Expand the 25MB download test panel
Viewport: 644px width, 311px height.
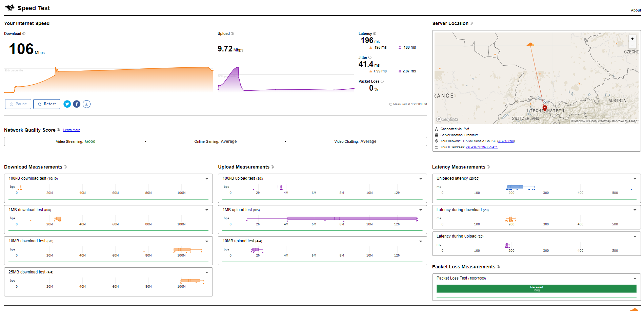click(x=207, y=272)
